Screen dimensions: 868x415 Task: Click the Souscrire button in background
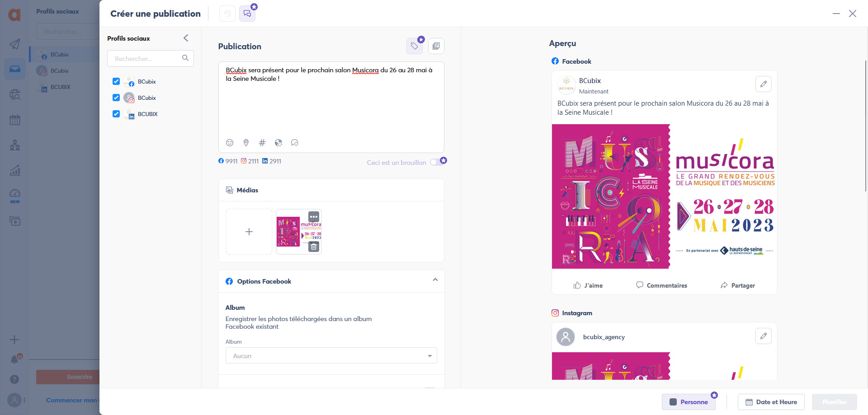point(68,377)
